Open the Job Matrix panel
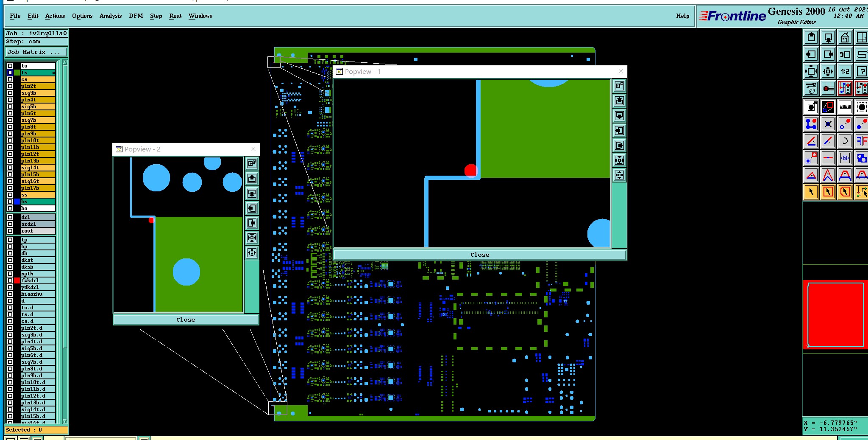The image size is (868, 440). (36, 52)
